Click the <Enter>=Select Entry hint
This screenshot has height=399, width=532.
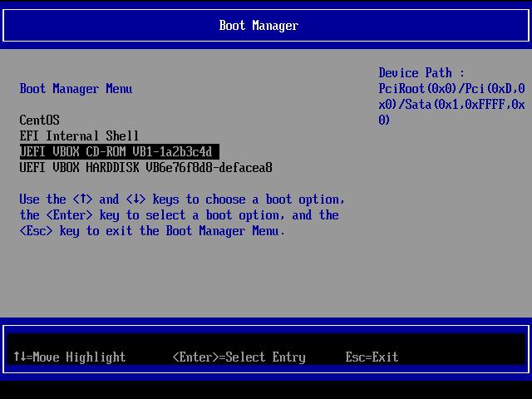coord(239,357)
